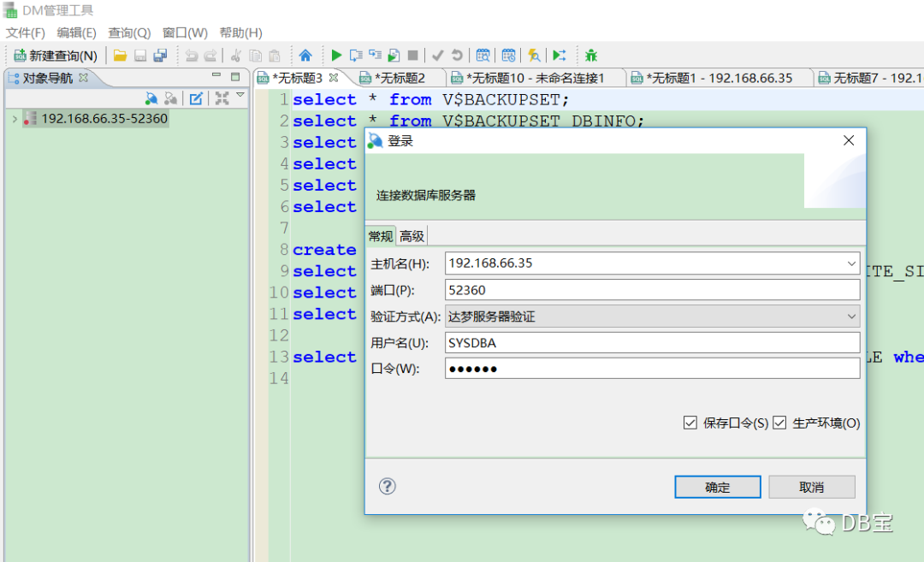924x562 pixels.
Task: Click the Open file folder icon
Action: point(121,56)
